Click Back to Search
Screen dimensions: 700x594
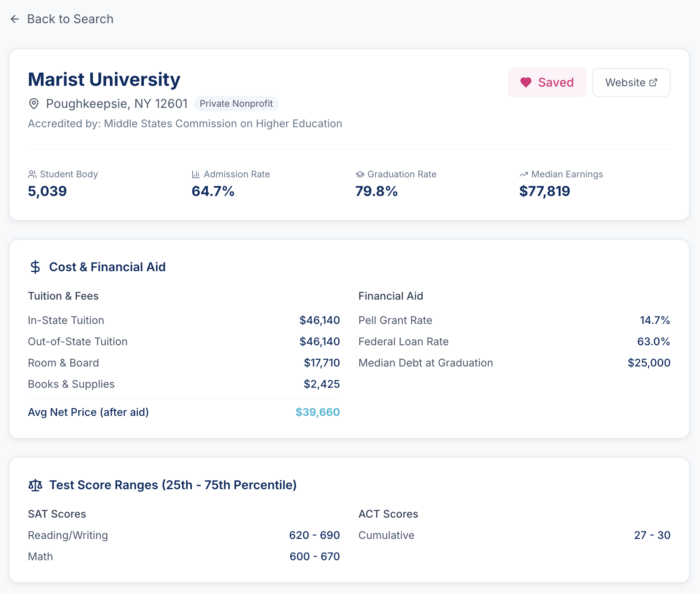click(x=70, y=19)
